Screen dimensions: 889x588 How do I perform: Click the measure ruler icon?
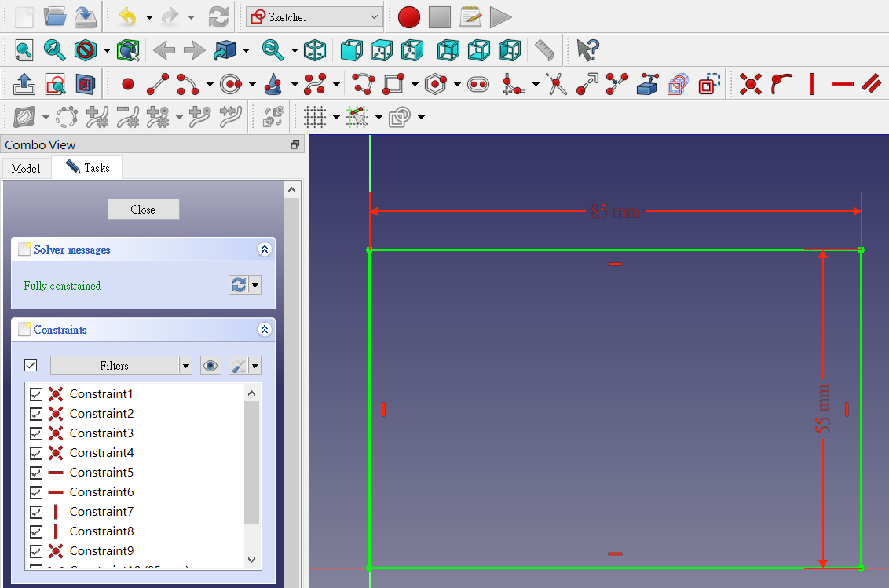[543, 50]
